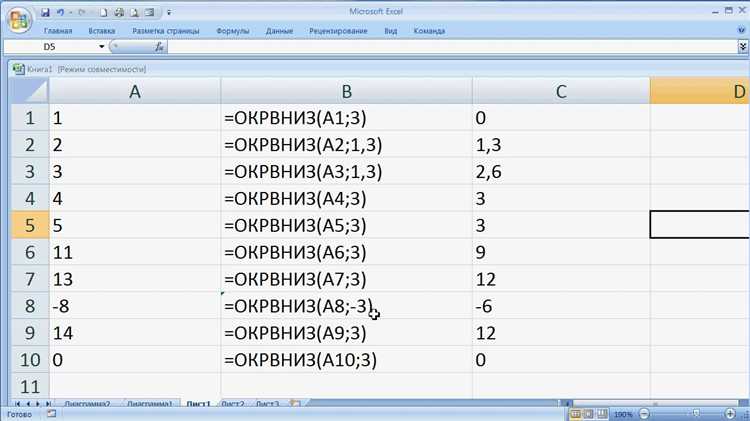
Task: Select column B header
Action: [347, 91]
